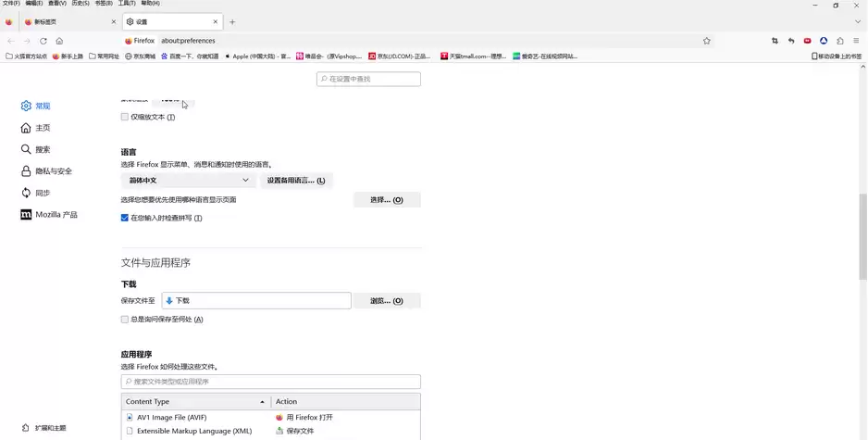Click the 在设置中查找 search box
Viewport: 868px width, 440px height.
point(368,80)
